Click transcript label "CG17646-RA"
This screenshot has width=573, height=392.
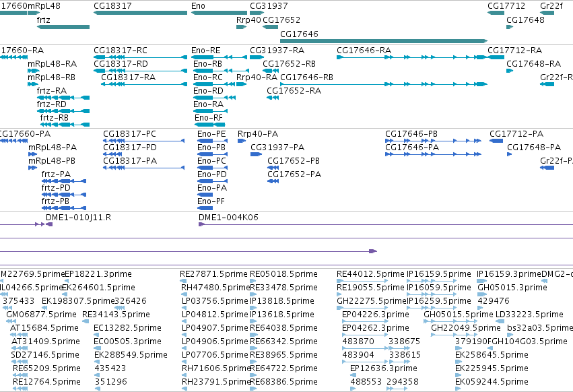(x=364, y=50)
